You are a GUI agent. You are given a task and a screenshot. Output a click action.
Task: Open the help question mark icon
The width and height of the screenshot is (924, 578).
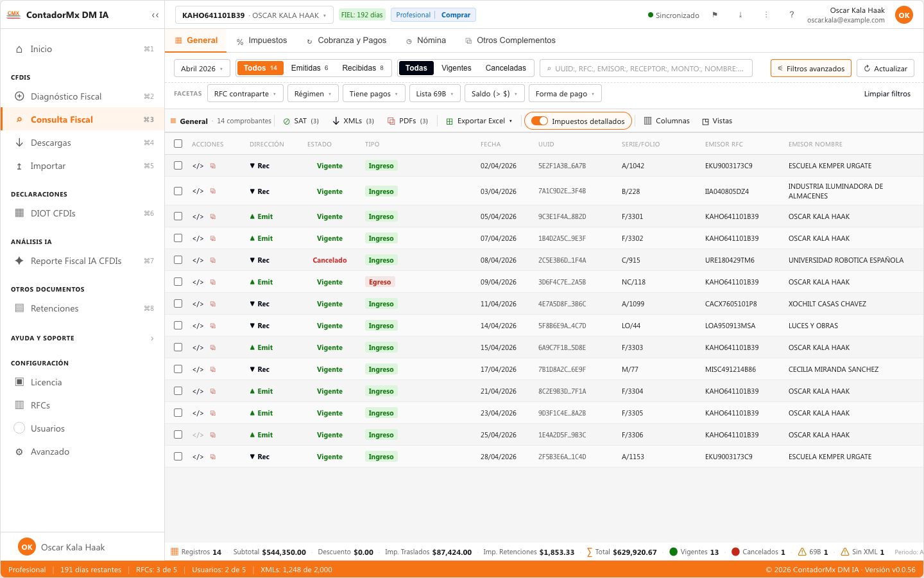(x=791, y=15)
